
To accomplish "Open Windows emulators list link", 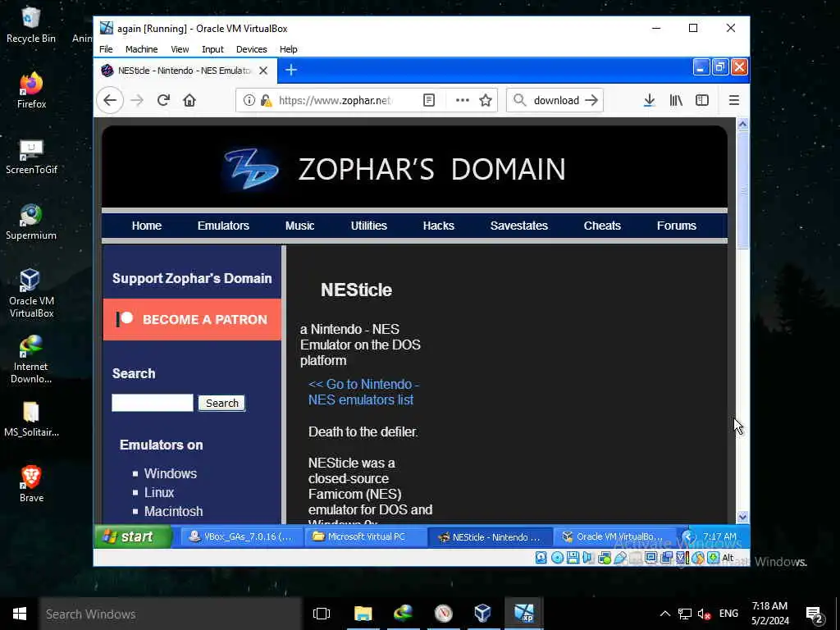I will [x=171, y=473].
